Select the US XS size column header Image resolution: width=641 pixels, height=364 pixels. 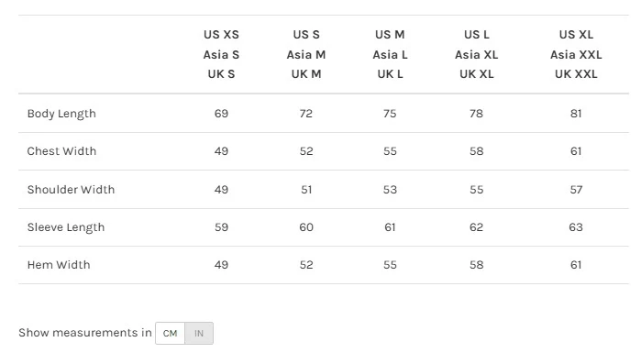221,54
